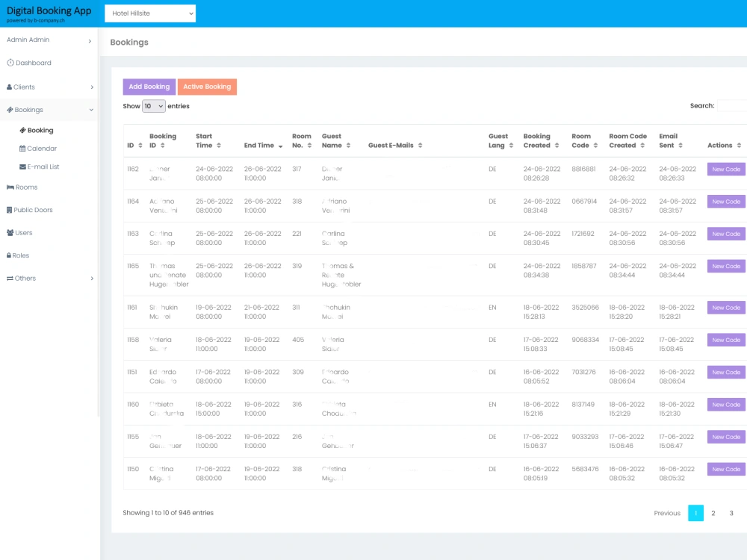Sort by End Time column arrow
This screenshot has width=747, height=560.
281,146
